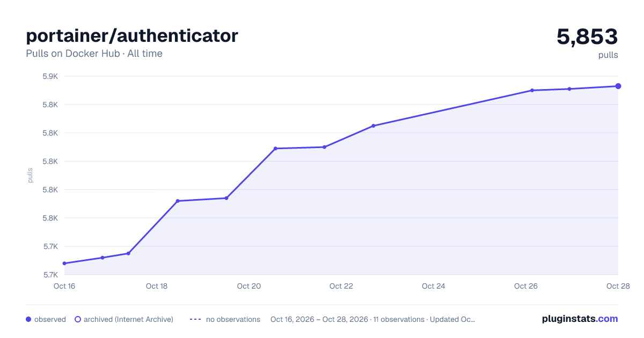Select the data point just before Oct 22
Screen dimensions: 644x338
324,147
